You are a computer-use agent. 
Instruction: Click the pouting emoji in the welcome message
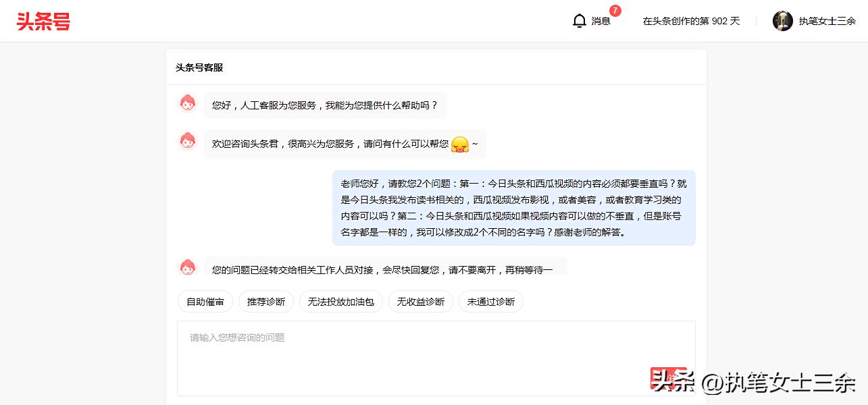click(459, 143)
